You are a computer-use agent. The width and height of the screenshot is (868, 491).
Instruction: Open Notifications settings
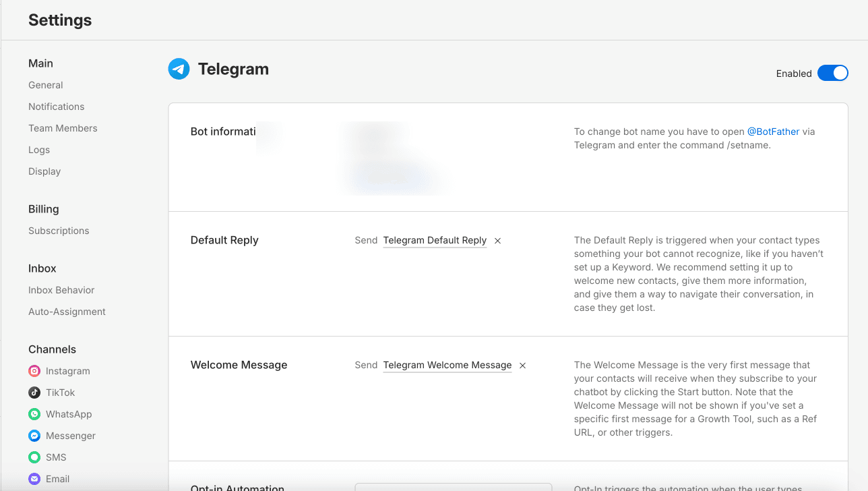pyautogui.click(x=57, y=107)
